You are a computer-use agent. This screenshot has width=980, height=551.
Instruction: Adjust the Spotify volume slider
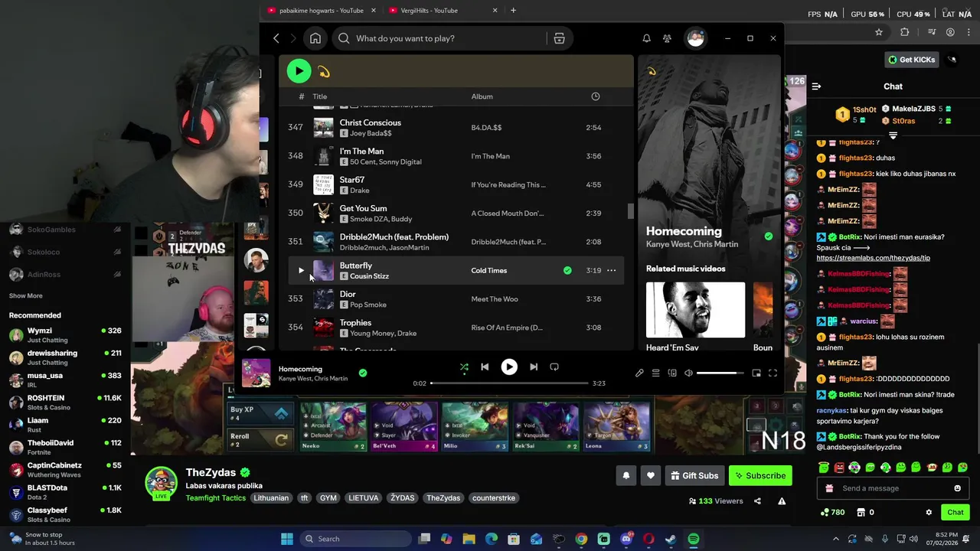point(720,373)
